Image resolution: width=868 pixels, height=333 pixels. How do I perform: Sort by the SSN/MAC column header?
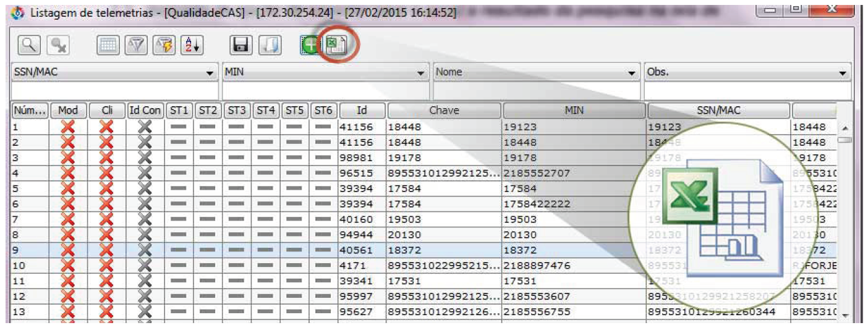[719, 111]
